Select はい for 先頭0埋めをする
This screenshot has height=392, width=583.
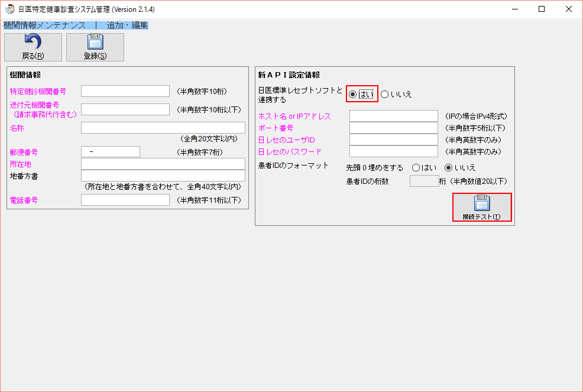416,167
